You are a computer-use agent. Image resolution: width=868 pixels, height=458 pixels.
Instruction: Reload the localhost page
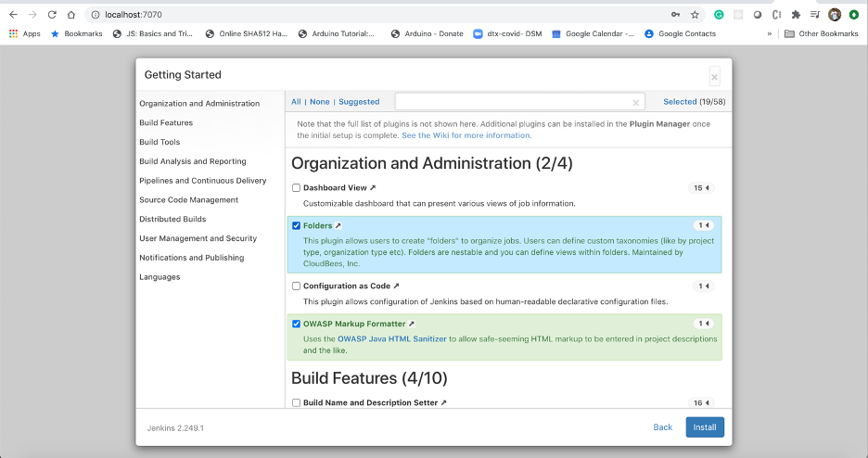tap(52, 15)
